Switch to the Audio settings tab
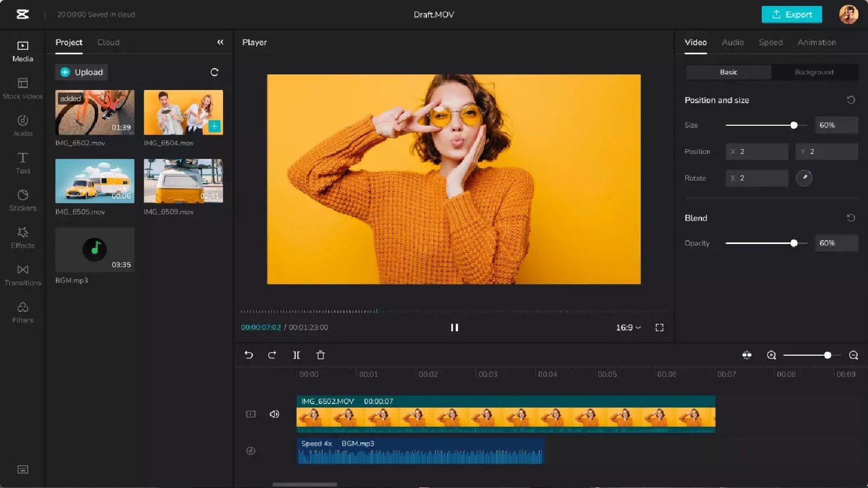This screenshot has height=488, width=868. [x=732, y=42]
